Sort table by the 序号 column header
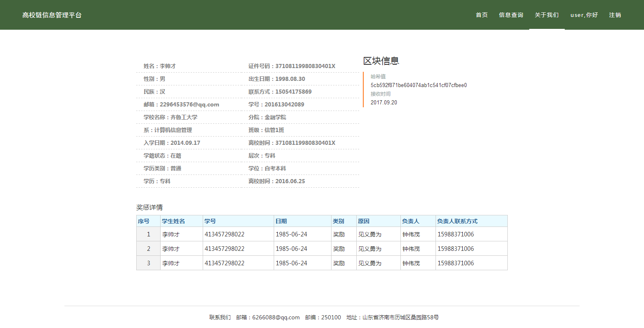The image size is (644, 328). [144, 221]
